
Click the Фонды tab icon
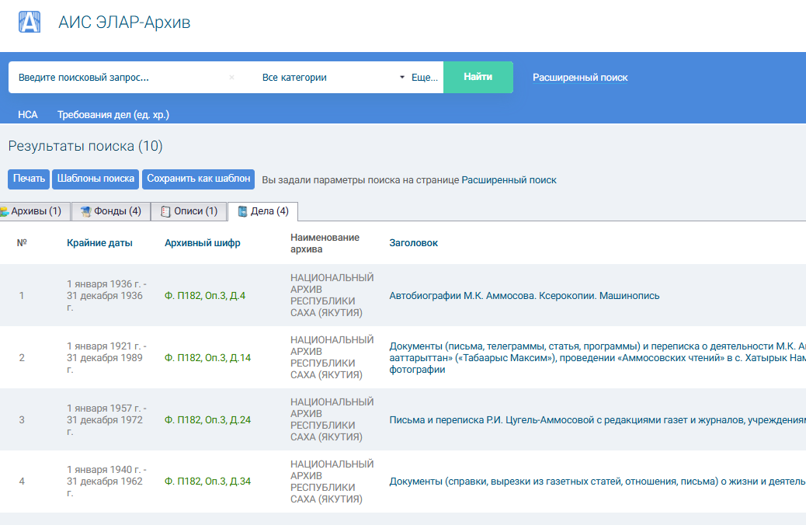(86, 211)
